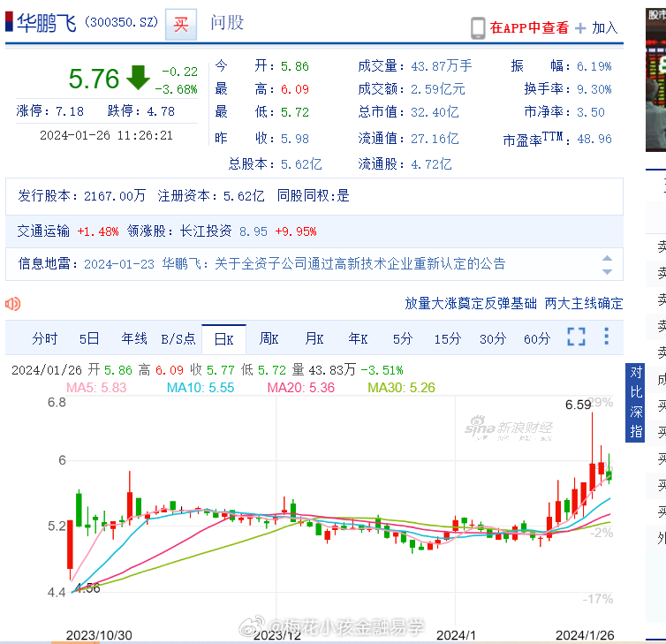Switch to the 60分 chart tab
This screenshot has width=666, height=644.
coord(537,338)
